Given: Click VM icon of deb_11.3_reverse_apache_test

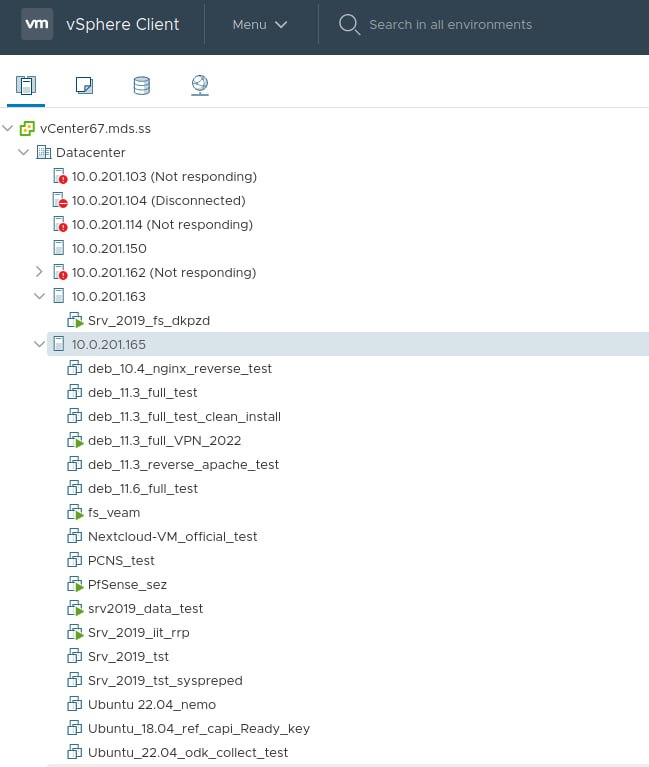Looking at the screenshot, I should (74, 464).
